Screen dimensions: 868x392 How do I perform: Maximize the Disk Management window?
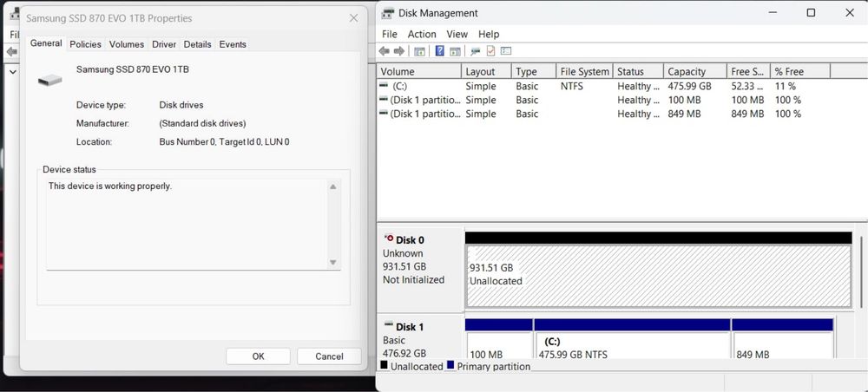(811, 13)
